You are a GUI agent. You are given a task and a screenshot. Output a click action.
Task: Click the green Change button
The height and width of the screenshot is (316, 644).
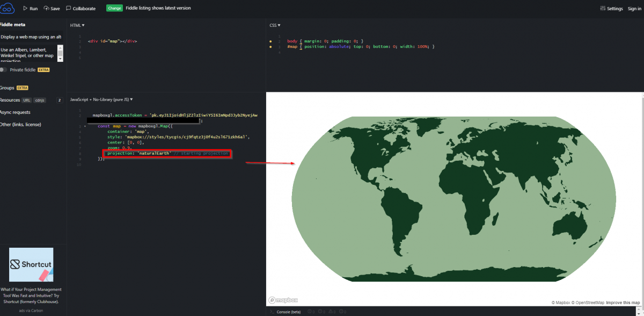point(114,8)
